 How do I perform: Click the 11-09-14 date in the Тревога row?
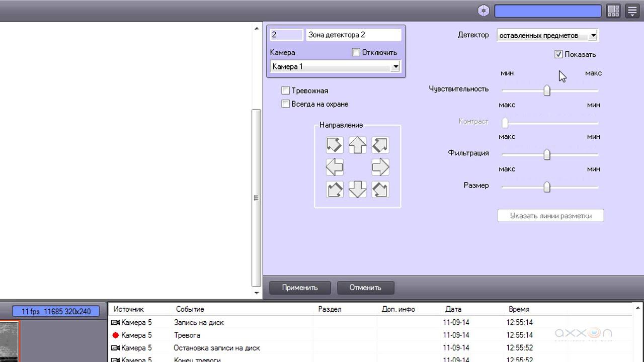coord(456,335)
